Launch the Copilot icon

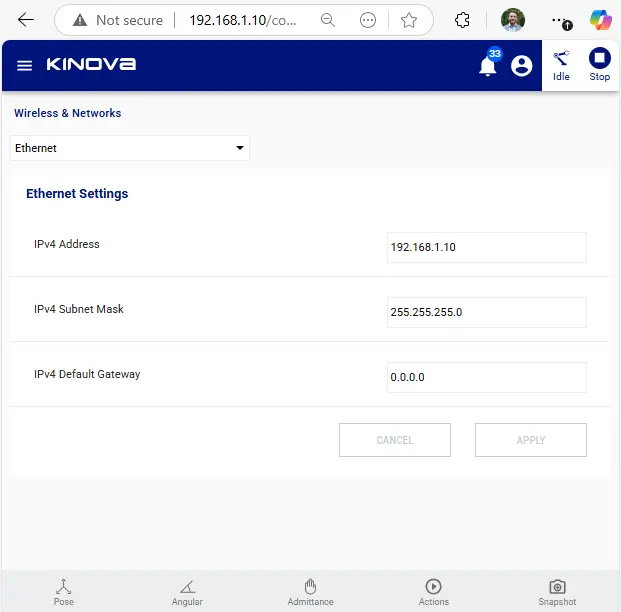tap(600, 19)
